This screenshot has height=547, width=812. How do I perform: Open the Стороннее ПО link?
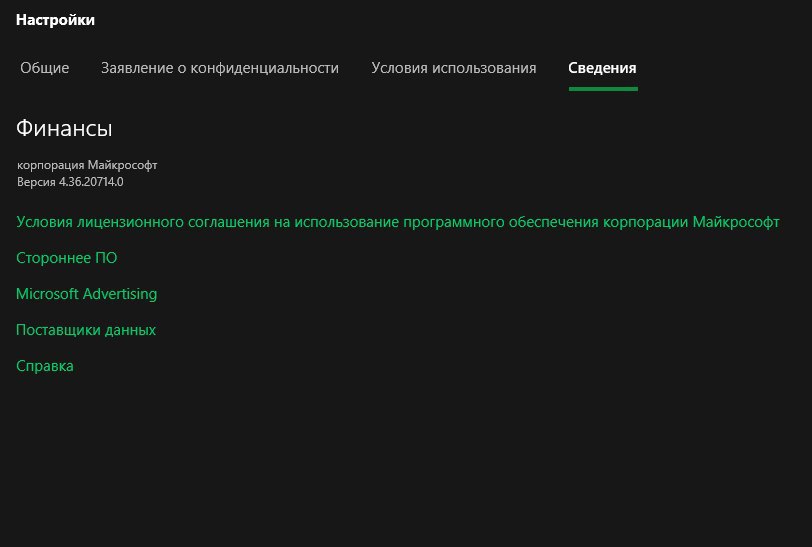(x=67, y=258)
